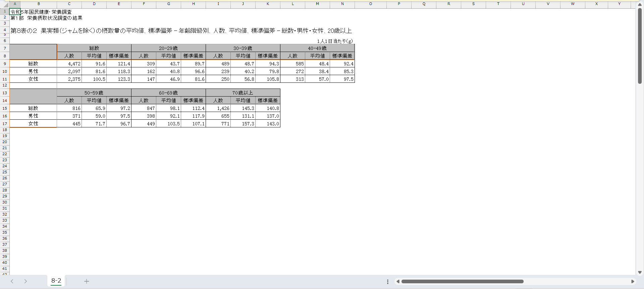Select row 9 header
The image size is (644, 289).
click(5, 64)
